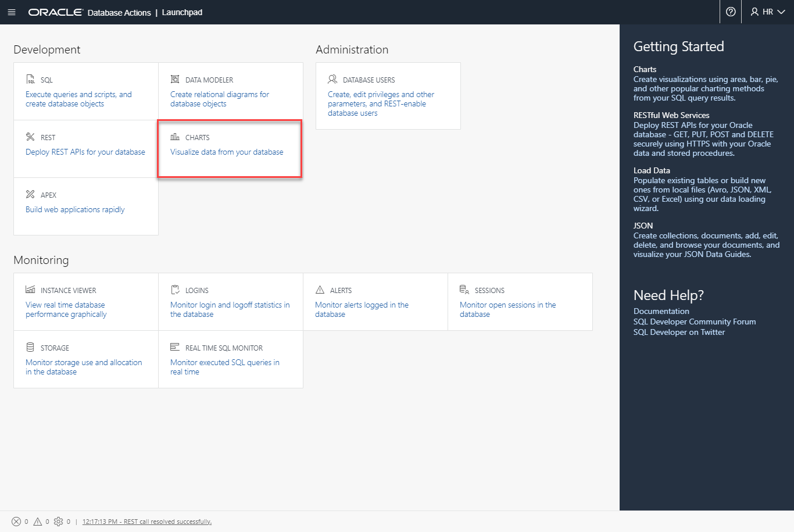The image size is (794, 532).
Task: Open 'Execute queries and scripts' SQL link
Action: (x=78, y=99)
